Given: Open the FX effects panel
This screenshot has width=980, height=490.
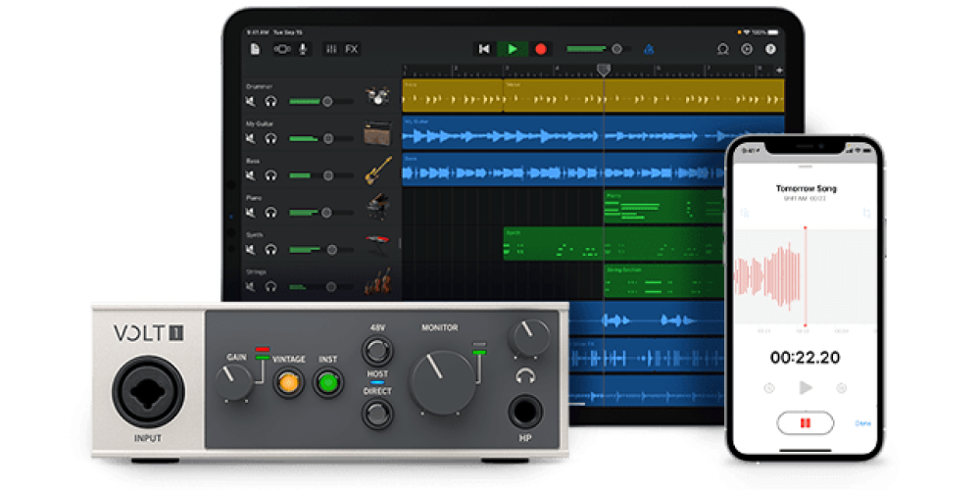Looking at the screenshot, I should coord(352,49).
